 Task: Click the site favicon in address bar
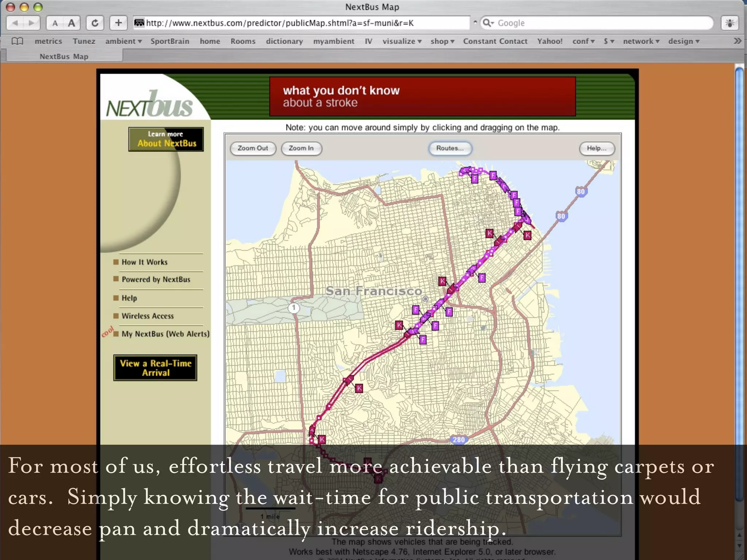(139, 23)
